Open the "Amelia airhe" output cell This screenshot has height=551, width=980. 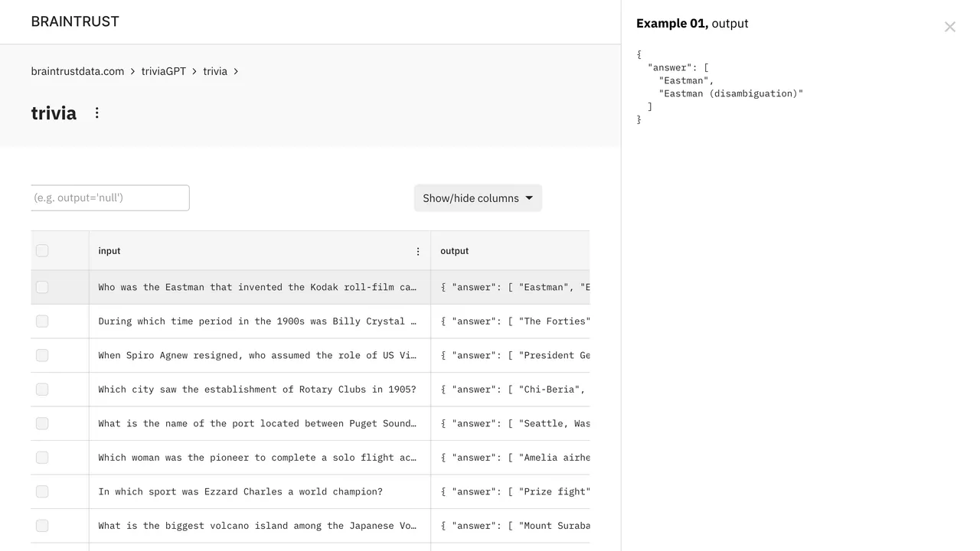(510, 458)
